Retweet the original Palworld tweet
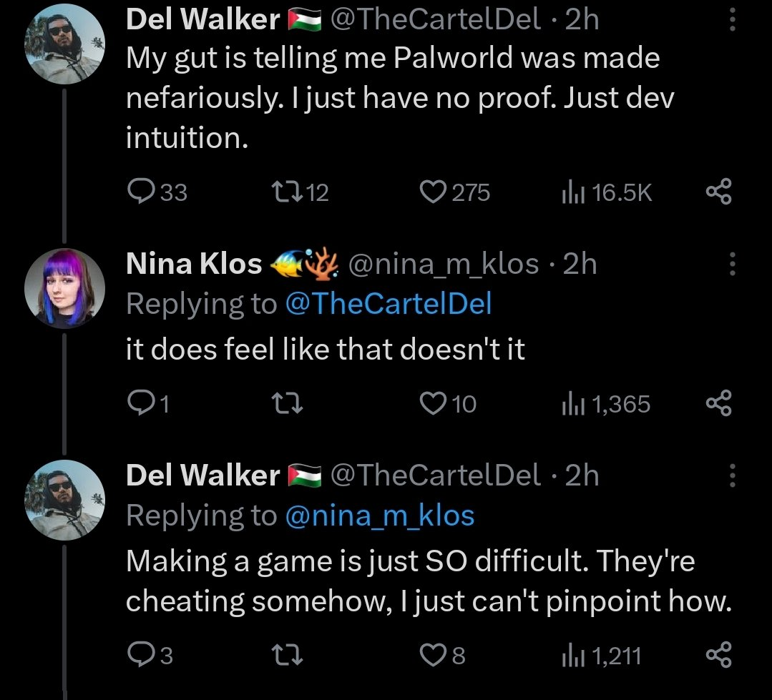The height and width of the screenshot is (700, 772). tap(277, 192)
